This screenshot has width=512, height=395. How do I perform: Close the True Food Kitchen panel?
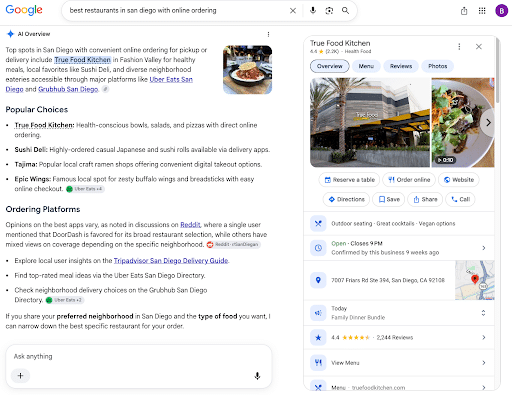(479, 47)
